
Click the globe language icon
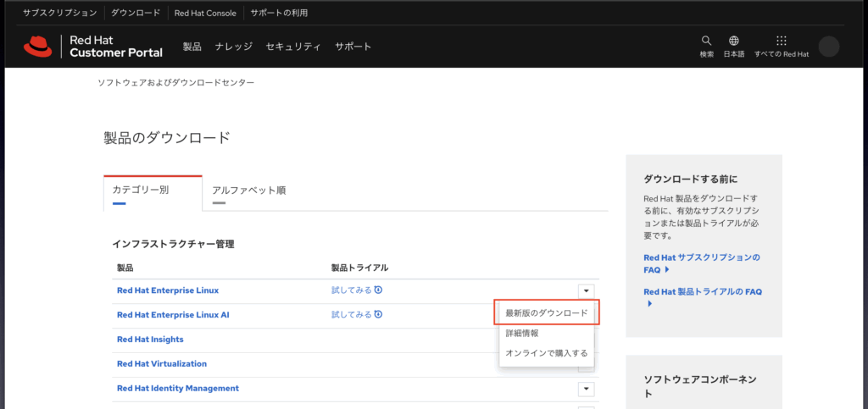point(734,41)
